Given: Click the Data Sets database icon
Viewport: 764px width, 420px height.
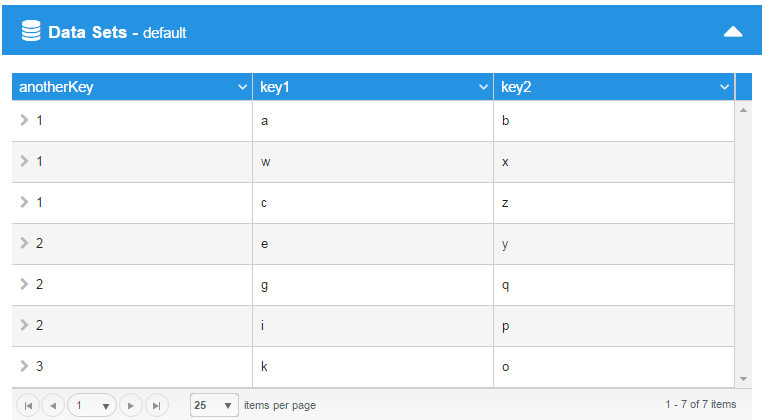Looking at the screenshot, I should pyautogui.click(x=31, y=31).
